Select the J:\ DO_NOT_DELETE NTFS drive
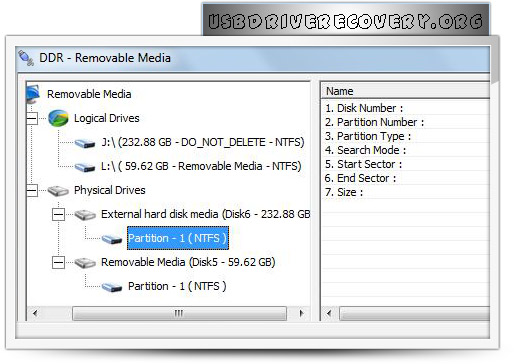 [203, 142]
